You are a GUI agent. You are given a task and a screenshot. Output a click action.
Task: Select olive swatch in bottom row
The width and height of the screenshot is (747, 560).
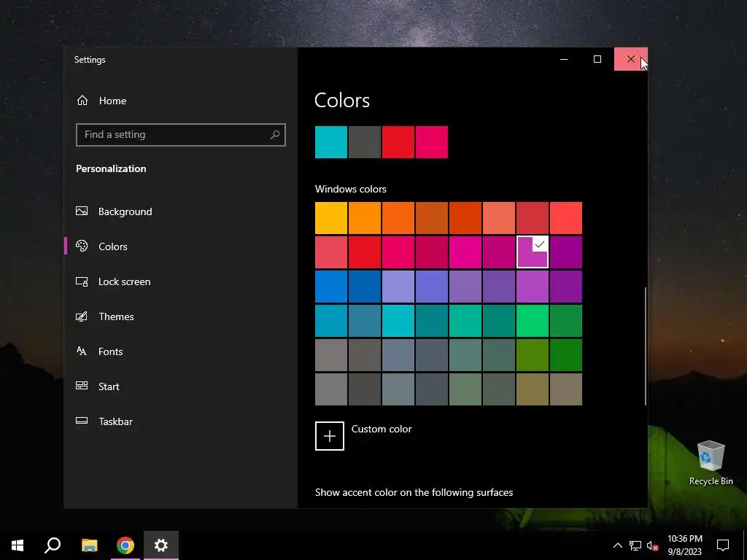[x=533, y=389]
